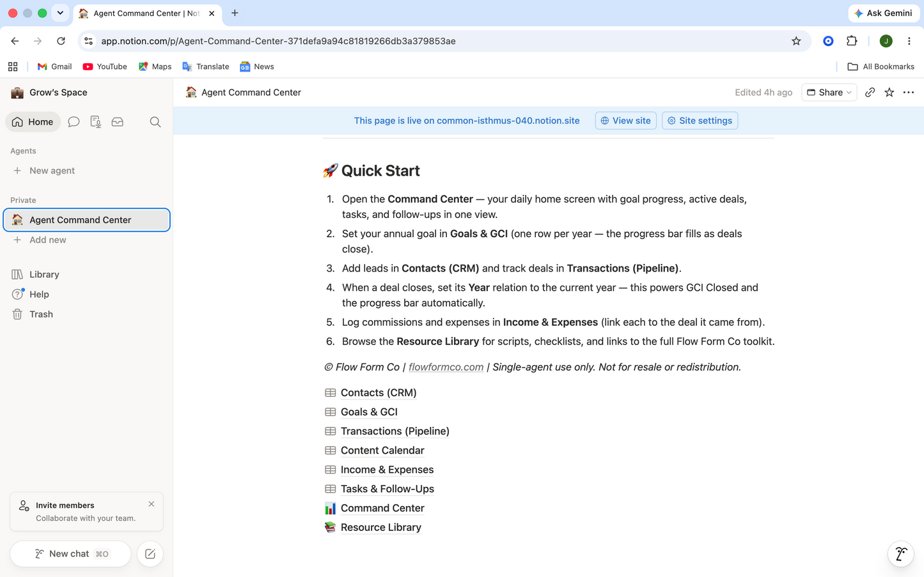Click the compose new page icon
The height and width of the screenshot is (577, 924).
[150, 554]
